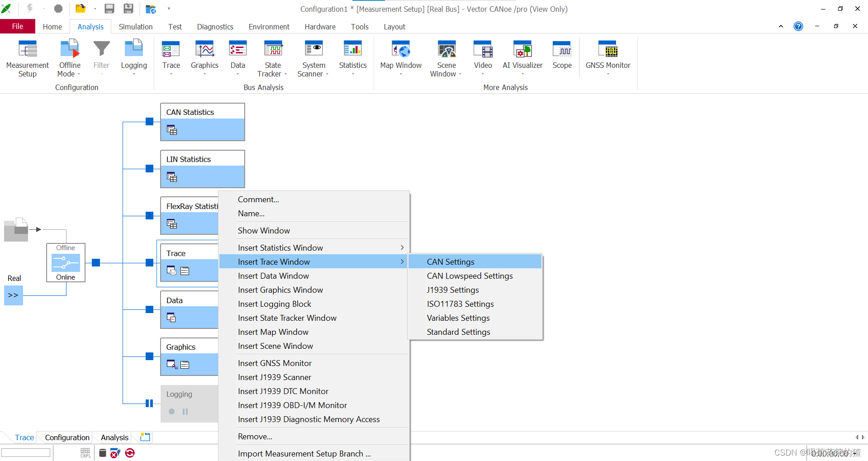
Task: Open the Simulation ribbon tab
Action: (x=136, y=27)
